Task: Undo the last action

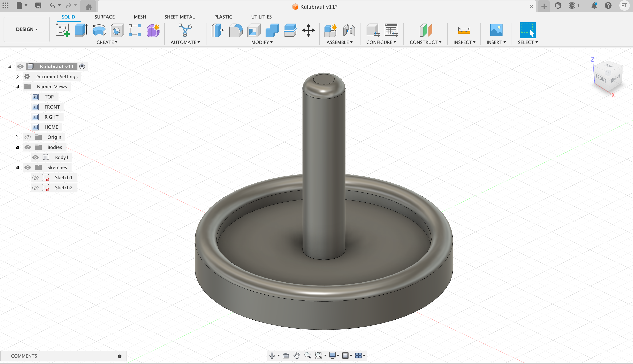Action: click(x=52, y=5)
